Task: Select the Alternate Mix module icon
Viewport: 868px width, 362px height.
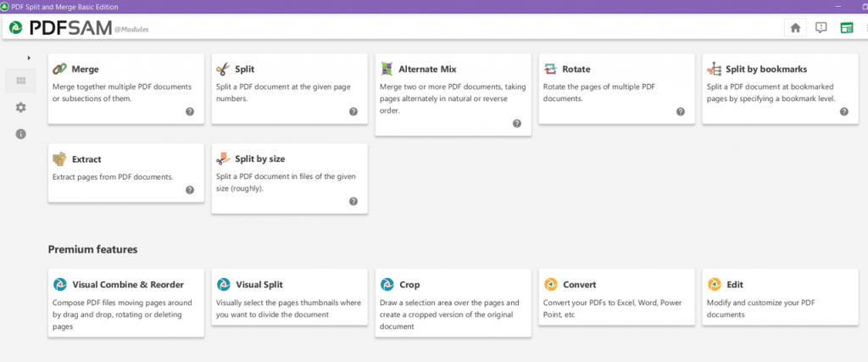Action: (387, 70)
